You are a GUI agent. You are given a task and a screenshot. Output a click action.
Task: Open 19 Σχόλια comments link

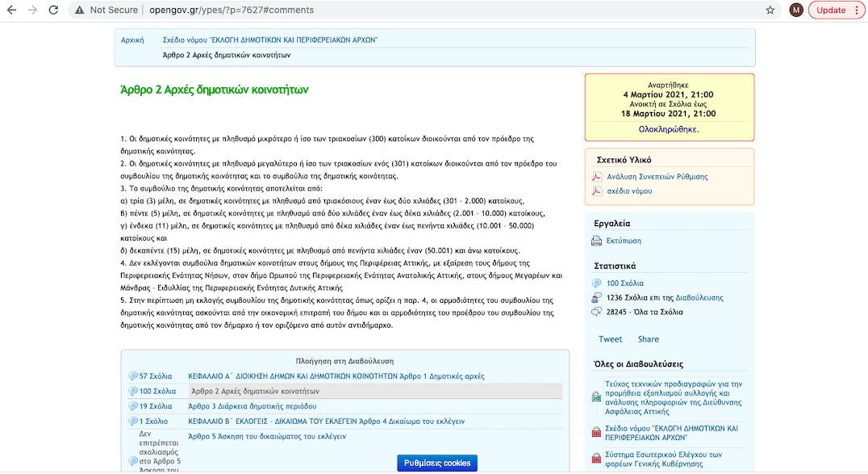[156, 406]
